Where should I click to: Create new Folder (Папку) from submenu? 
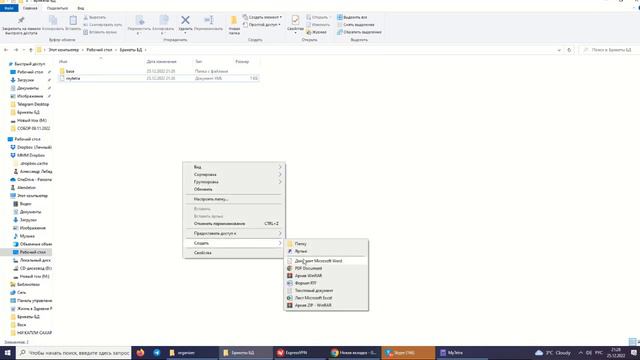tap(326, 244)
